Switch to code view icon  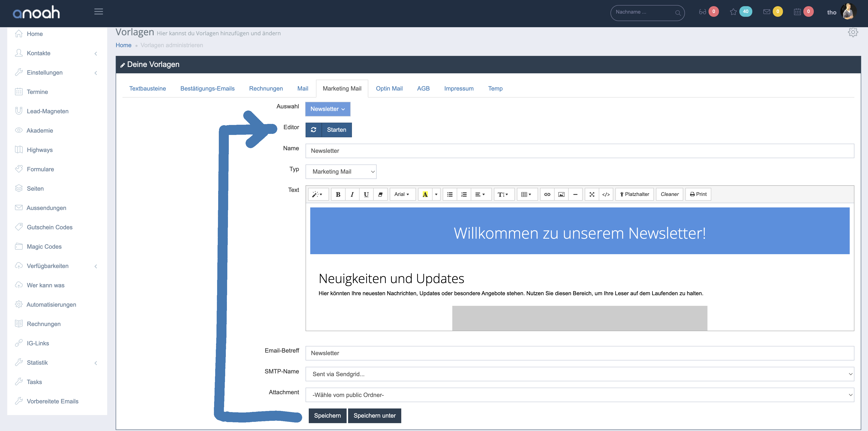pos(606,194)
